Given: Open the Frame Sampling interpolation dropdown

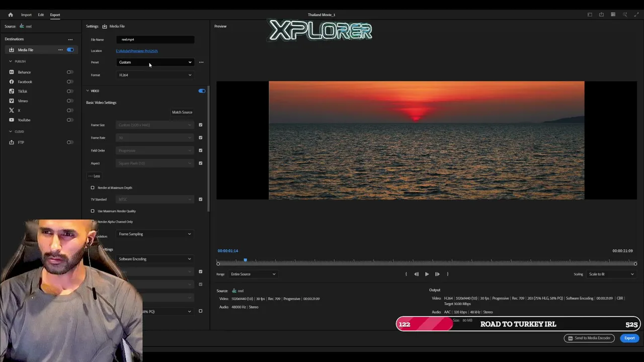Looking at the screenshot, I should click(x=155, y=234).
